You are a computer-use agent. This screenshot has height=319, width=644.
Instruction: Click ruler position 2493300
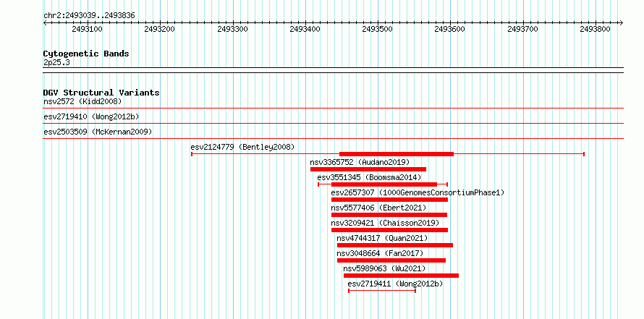[233, 29]
